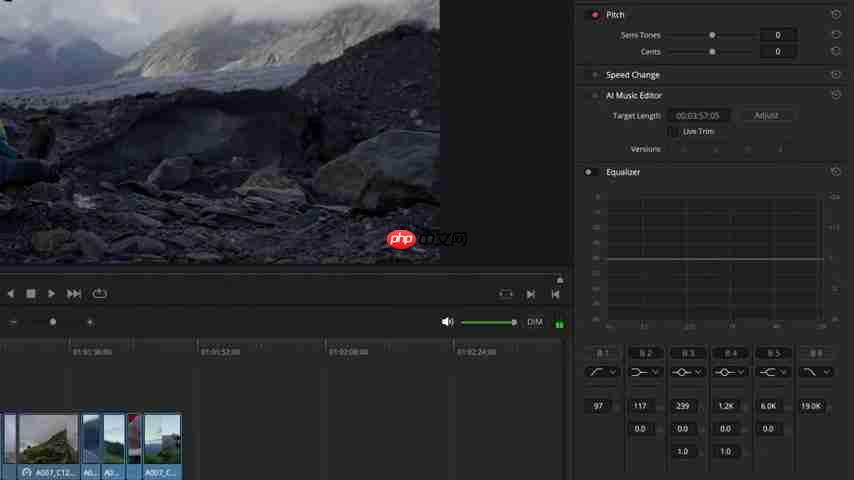854x480 pixels.
Task: Toggle EQ Band 3 button
Action: tap(687, 354)
